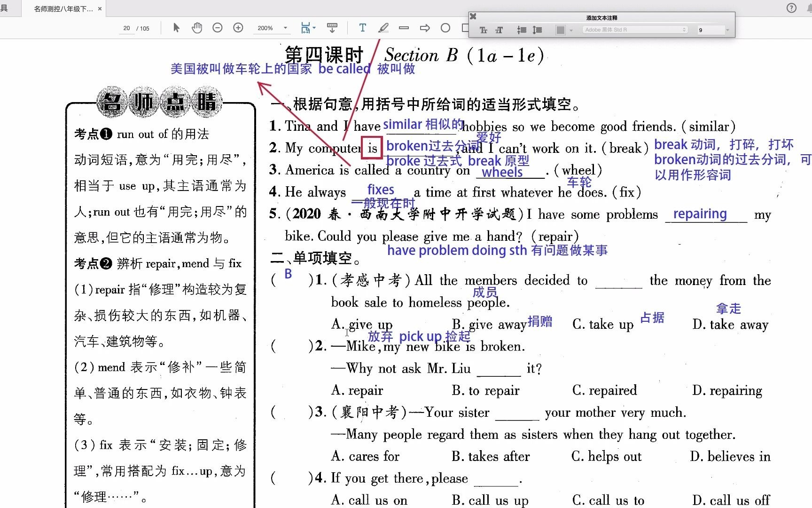Open the font size dropdown arrow
The image size is (812, 508).
(727, 30)
